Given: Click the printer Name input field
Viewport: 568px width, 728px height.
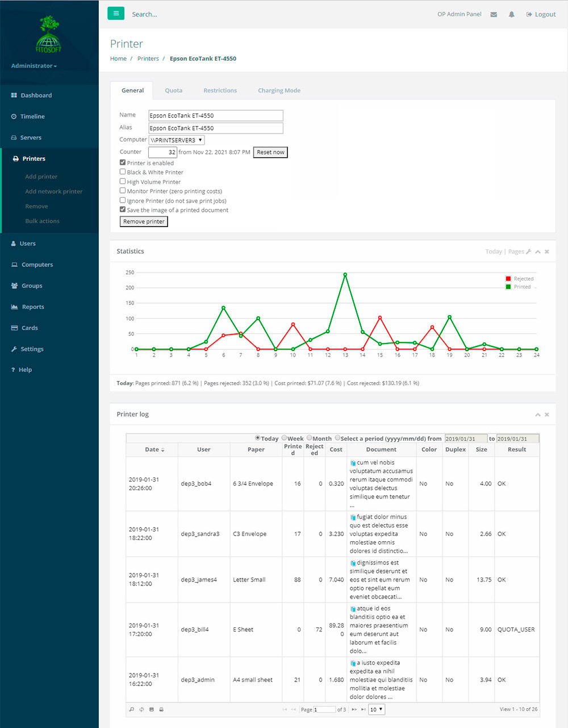Looking at the screenshot, I should (216, 115).
